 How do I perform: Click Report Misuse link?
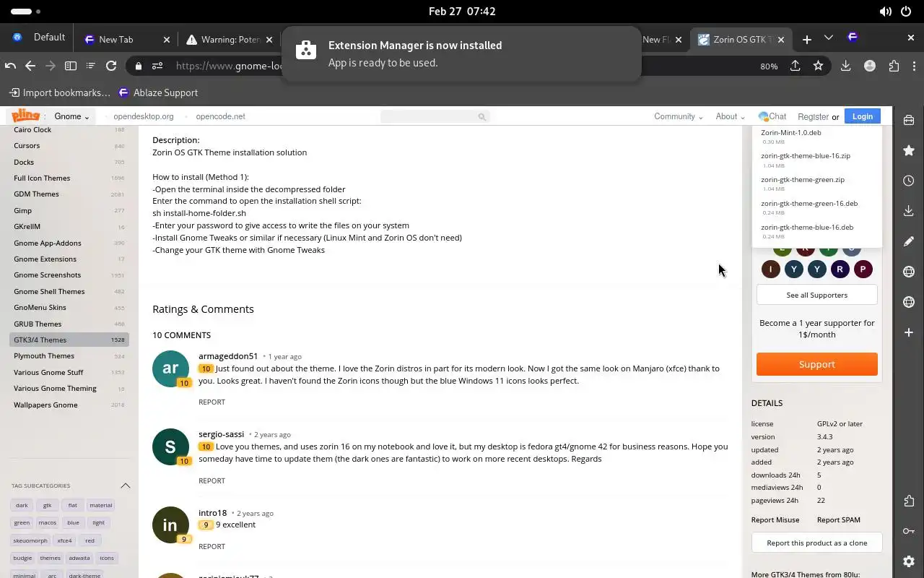coord(775,519)
